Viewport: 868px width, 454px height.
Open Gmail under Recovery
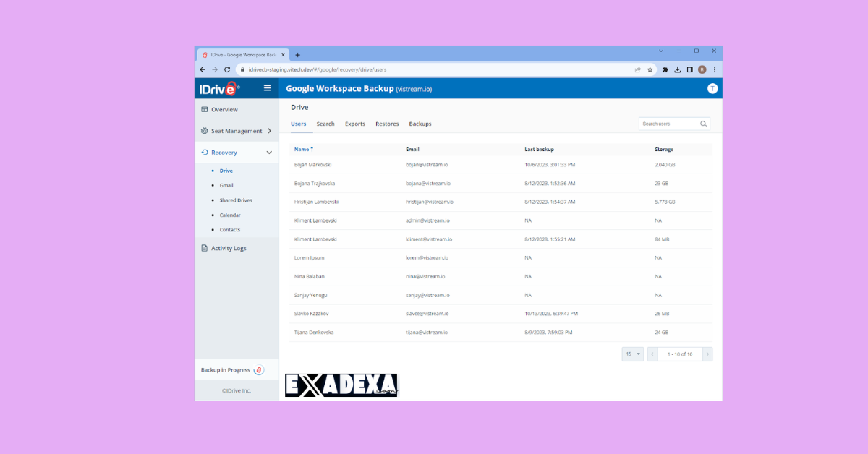[x=226, y=185]
